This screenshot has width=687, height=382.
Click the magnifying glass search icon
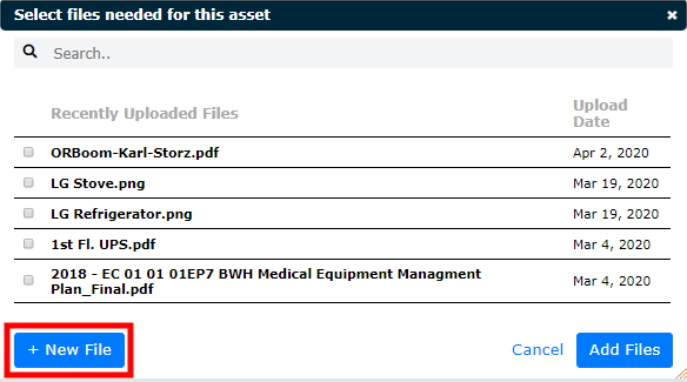pyautogui.click(x=30, y=52)
